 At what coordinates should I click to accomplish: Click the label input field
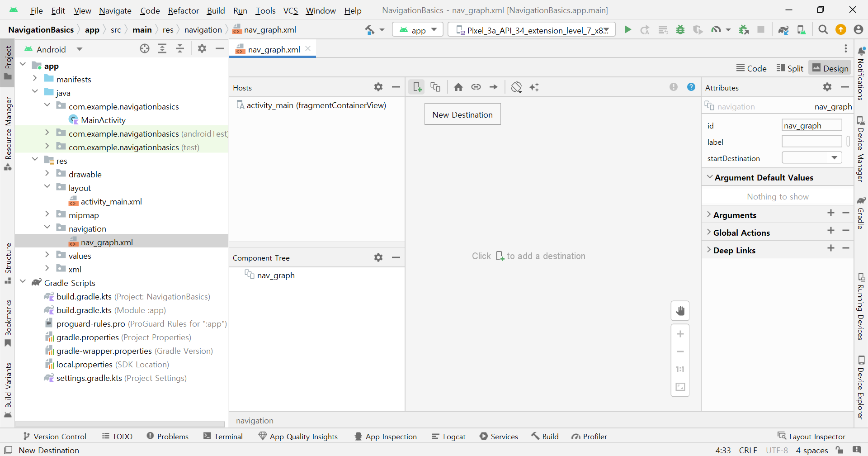(812, 142)
